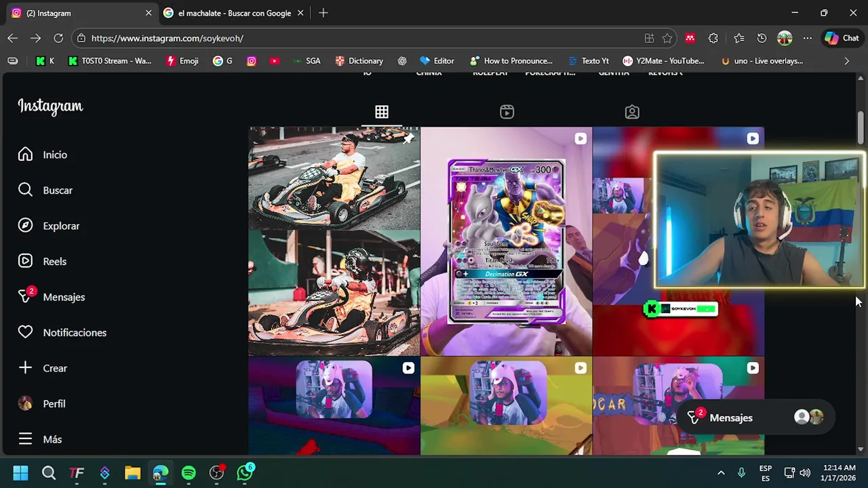The image size is (868, 488).
Task: Open Spotify from the taskbar
Action: coord(189,472)
